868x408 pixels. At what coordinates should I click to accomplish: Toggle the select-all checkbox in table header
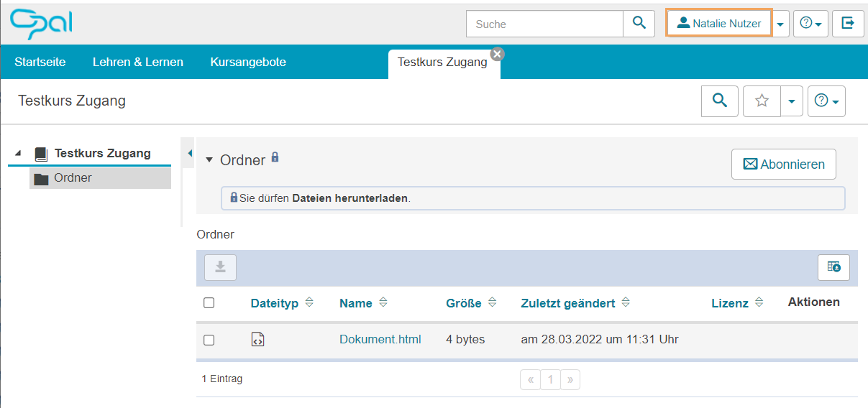209,303
